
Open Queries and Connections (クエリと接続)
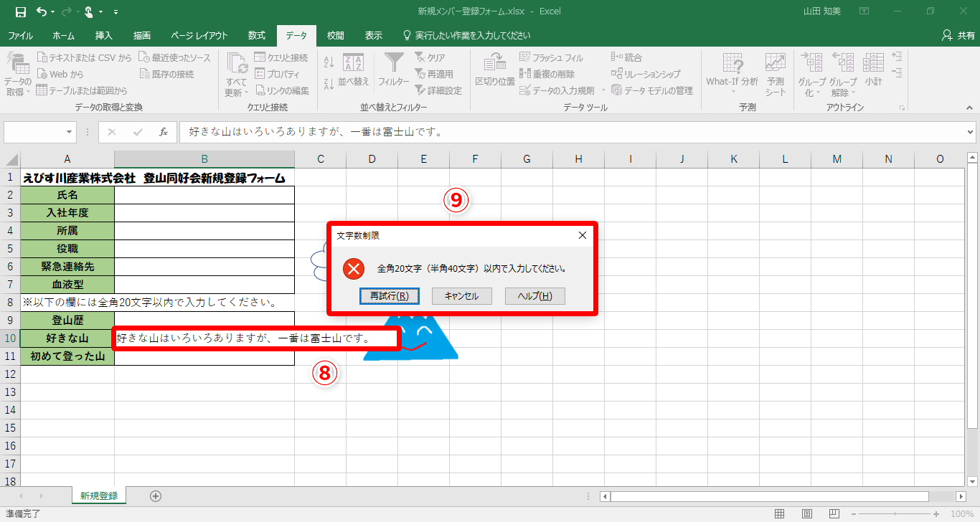[281, 57]
